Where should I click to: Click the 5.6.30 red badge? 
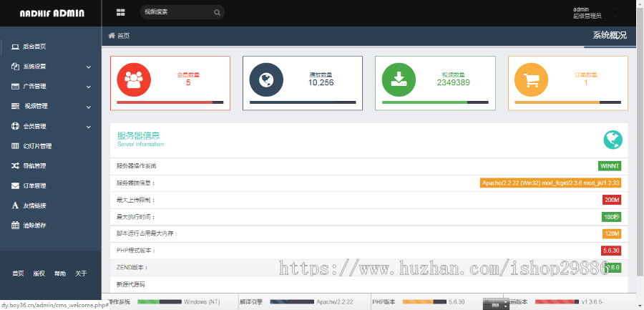[611, 251]
